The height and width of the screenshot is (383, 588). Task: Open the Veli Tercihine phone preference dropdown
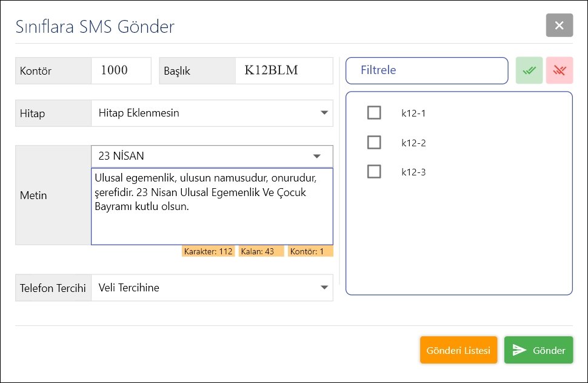tap(212, 288)
